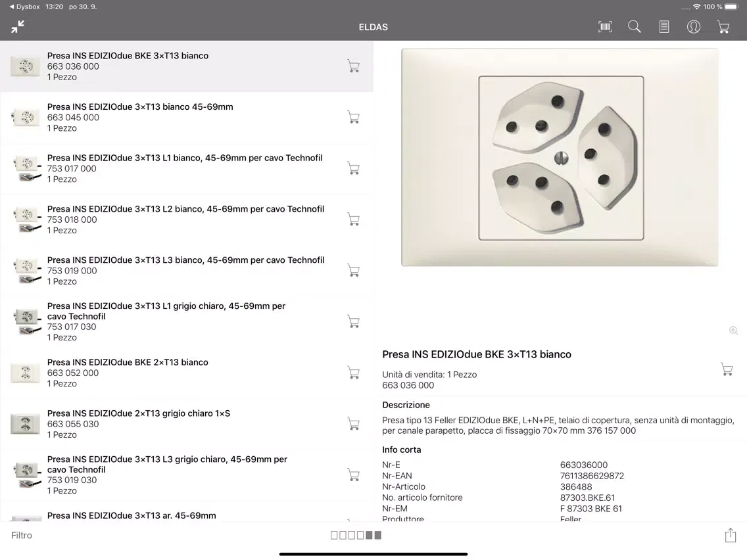The height and width of the screenshot is (560, 747).
Task: Add Presa BKE 2×T13 bianco to cart
Action: tap(354, 373)
